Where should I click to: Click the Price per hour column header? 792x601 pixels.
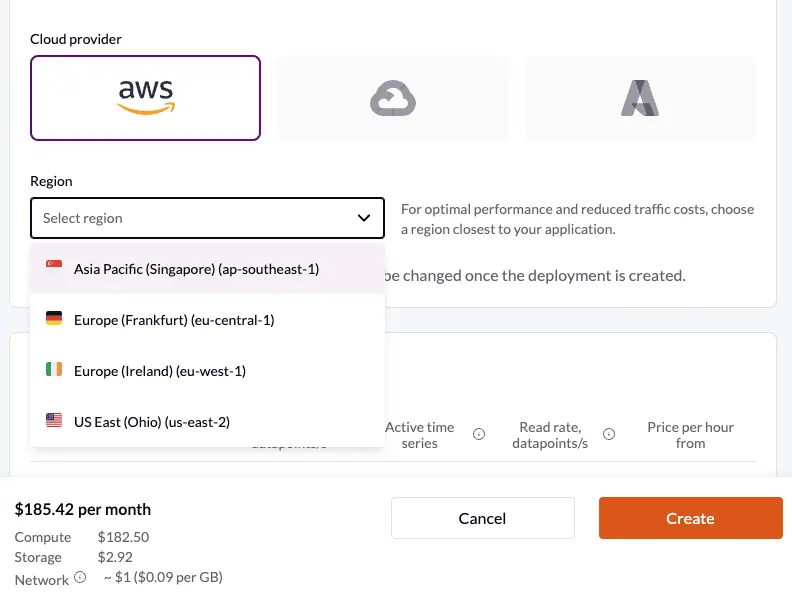(x=690, y=435)
